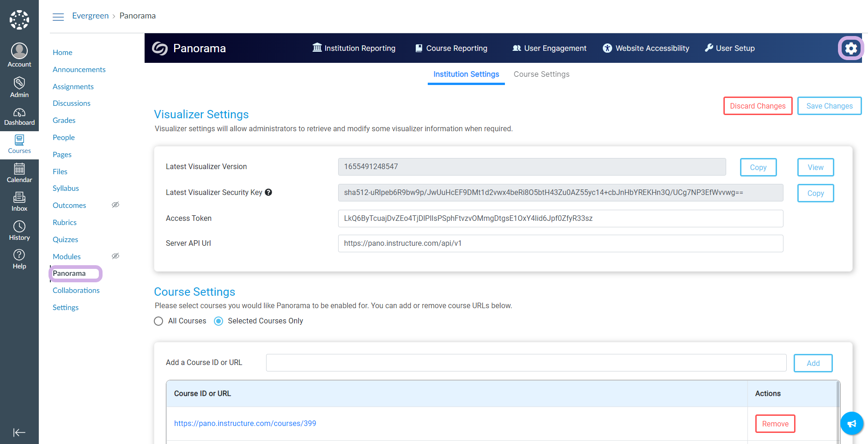
Task: Open Collaborations in course navigation
Action: click(76, 290)
